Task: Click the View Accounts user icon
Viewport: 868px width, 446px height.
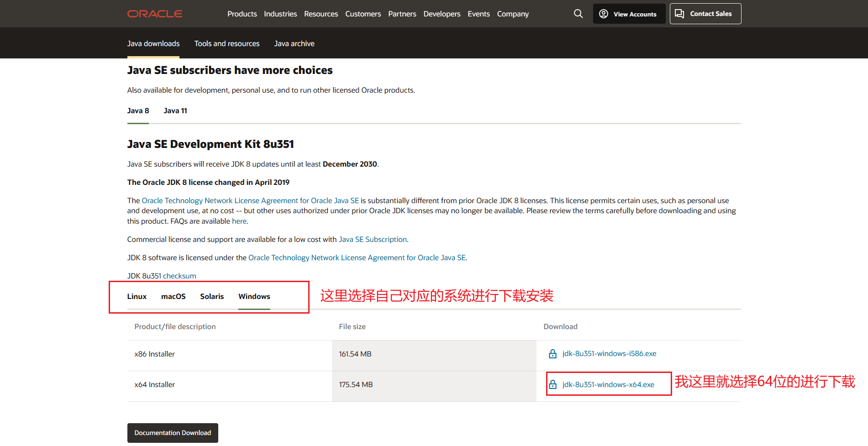Action: (x=604, y=14)
